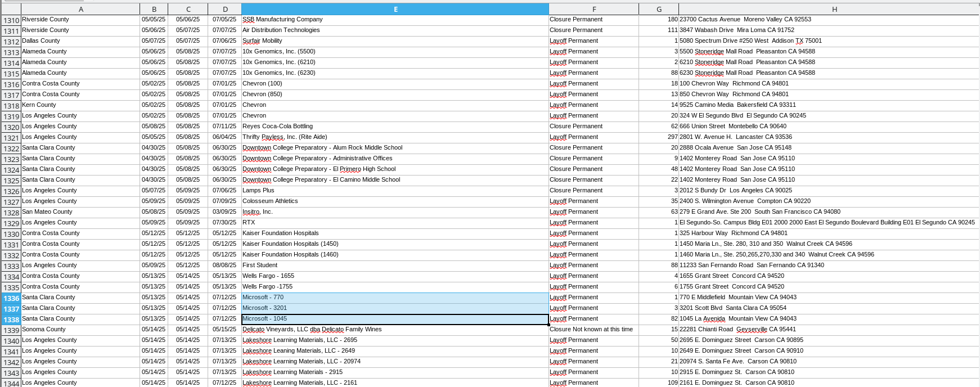Image resolution: width=980 pixels, height=387 pixels.
Task: Click cell 'Dallas County'
Action: [x=80, y=41]
